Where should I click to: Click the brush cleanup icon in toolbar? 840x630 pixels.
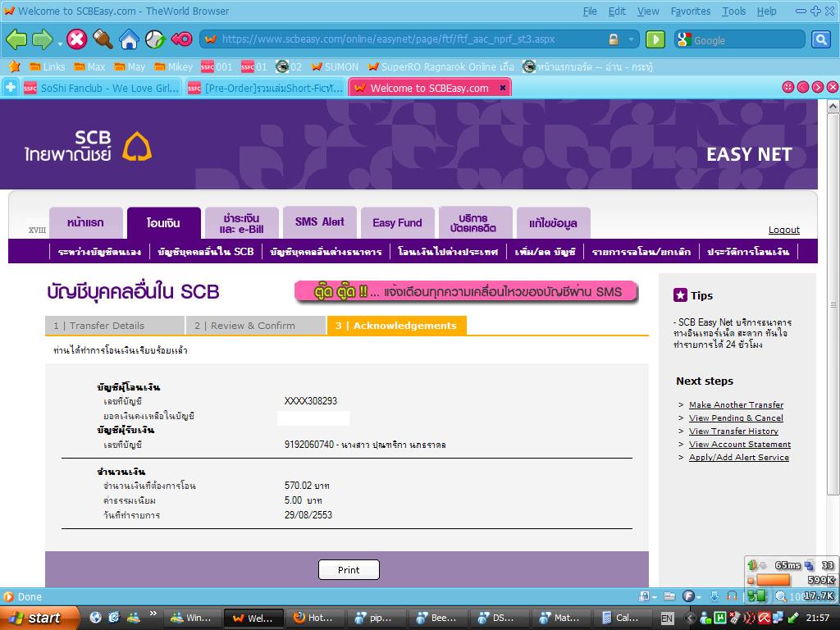[x=103, y=39]
